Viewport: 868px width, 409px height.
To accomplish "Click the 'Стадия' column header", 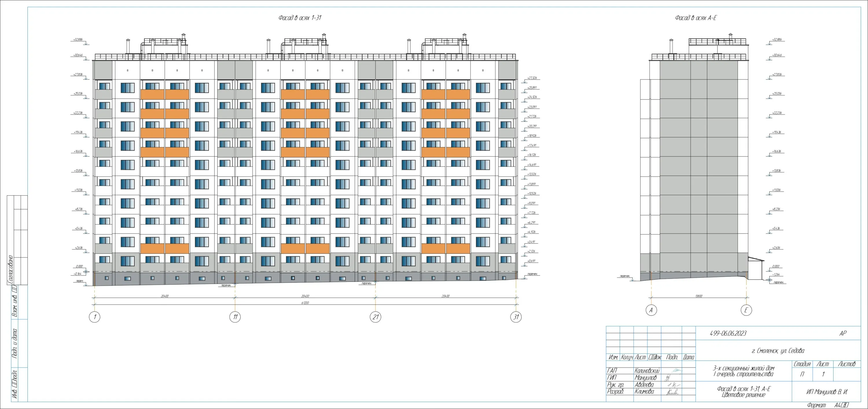I will pyautogui.click(x=802, y=364).
